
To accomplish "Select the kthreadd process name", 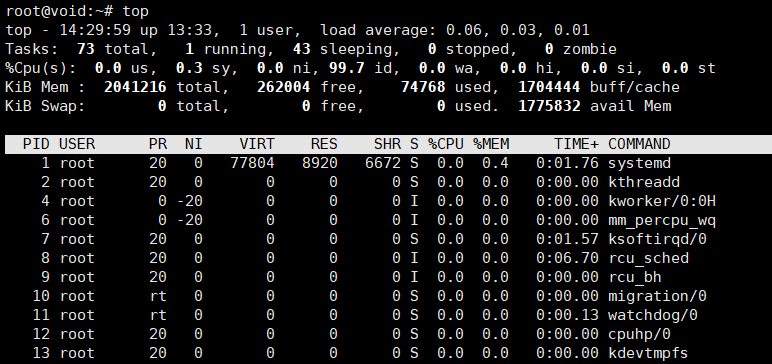I will click(644, 182).
